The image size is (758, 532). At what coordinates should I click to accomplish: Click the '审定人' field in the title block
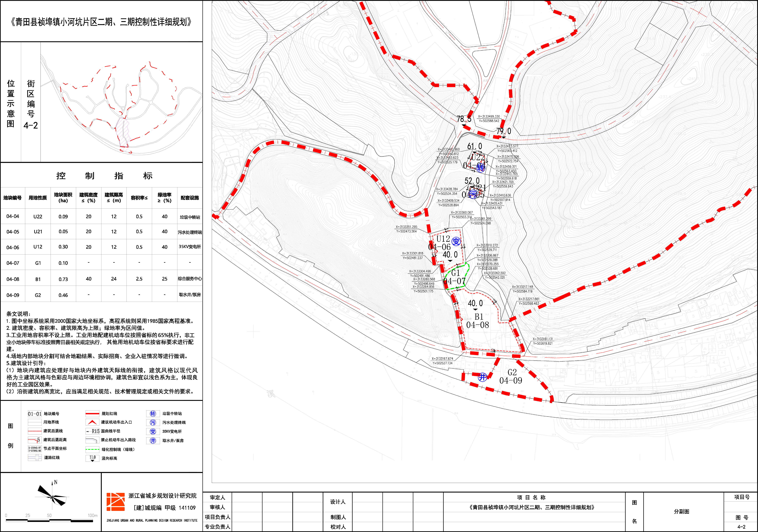pyautogui.click(x=217, y=497)
